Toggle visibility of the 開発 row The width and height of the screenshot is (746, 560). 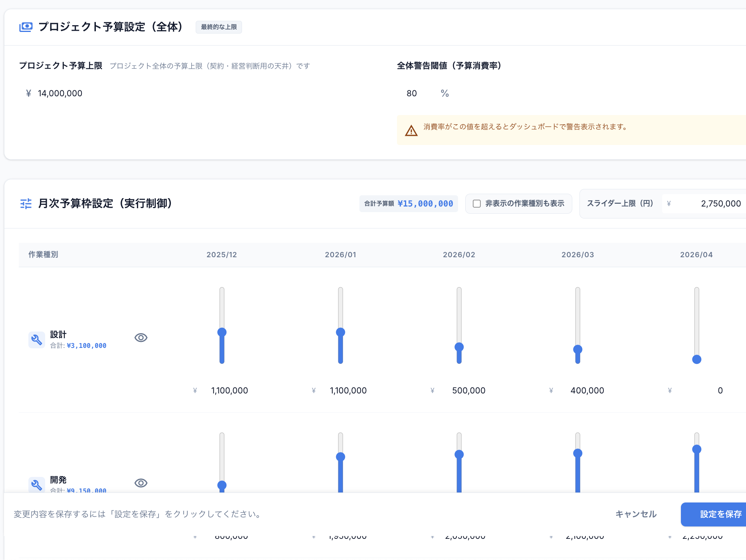click(141, 483)
